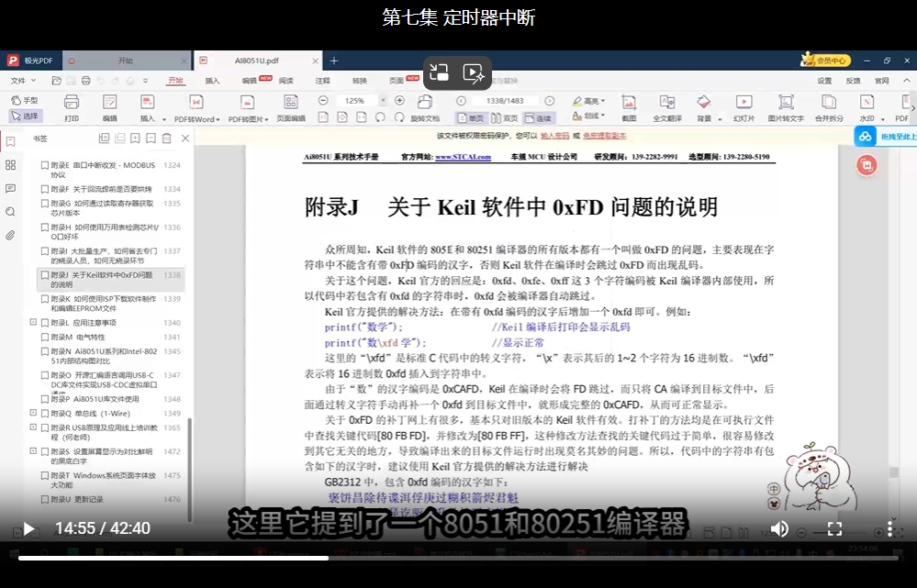Expand the 附录R USB原理 bookmark
The image size is (917, 588).
(x=33, y=427)
